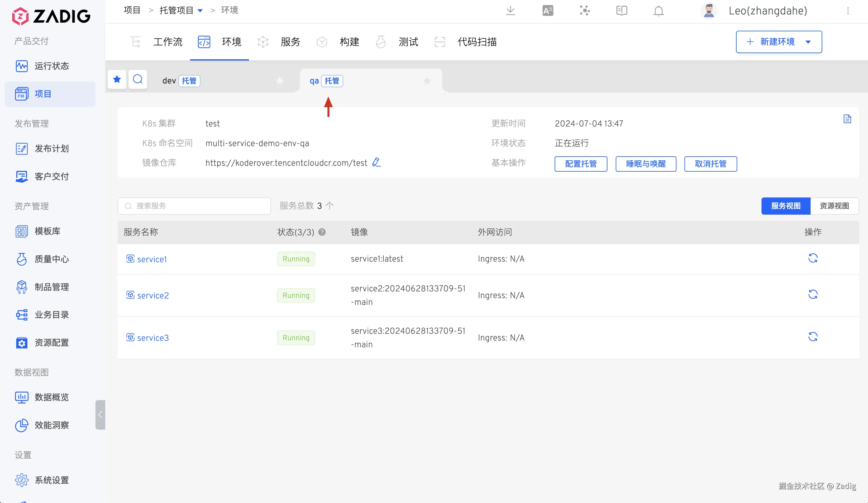The height and width of the screenshot is (503, 868).
Task: Open the document icon in the environment info card
Action: coord(847,119)
